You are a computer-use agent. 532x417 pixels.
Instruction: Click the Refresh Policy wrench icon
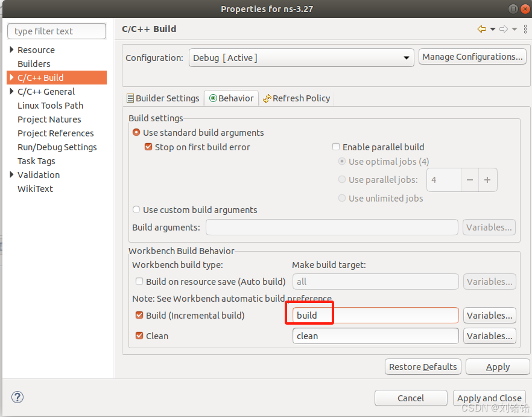266,98
